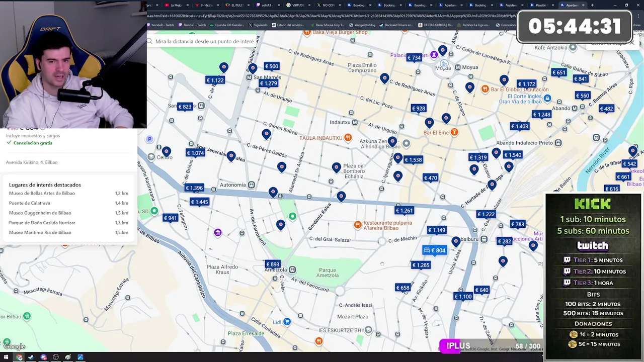The height and width of the screenshot is (362, 644).
Task: Click the Autonomía station icon
Action: point(251,185)
